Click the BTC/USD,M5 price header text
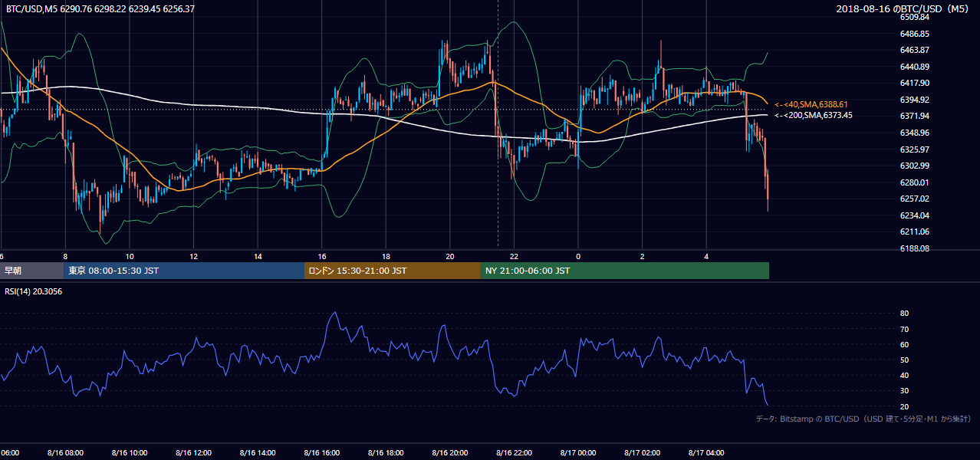Viewport: 980px width, 460px height. point(100,9)
